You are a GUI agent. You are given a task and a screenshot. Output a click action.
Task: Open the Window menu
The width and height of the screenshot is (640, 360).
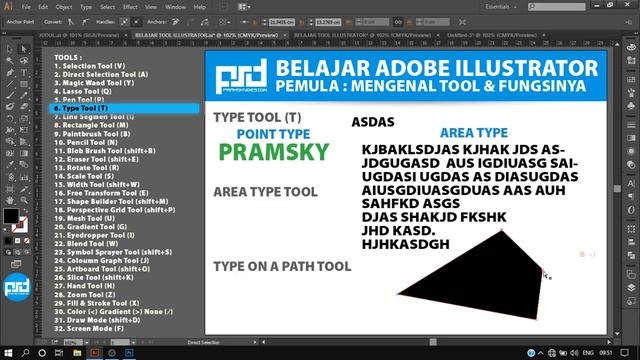(176, 7)
